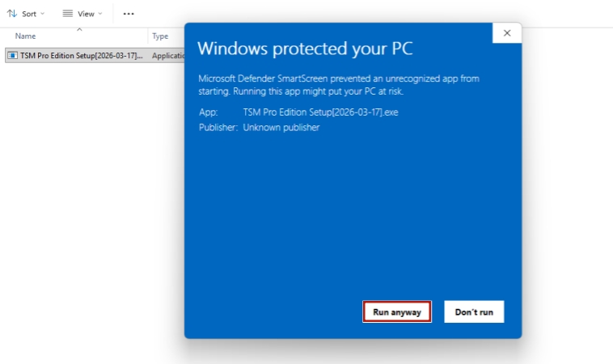Click the Sort label text in toolbar
Viewport: 613px width, 364px height.
pyautogui.click(x=29, y=14)
